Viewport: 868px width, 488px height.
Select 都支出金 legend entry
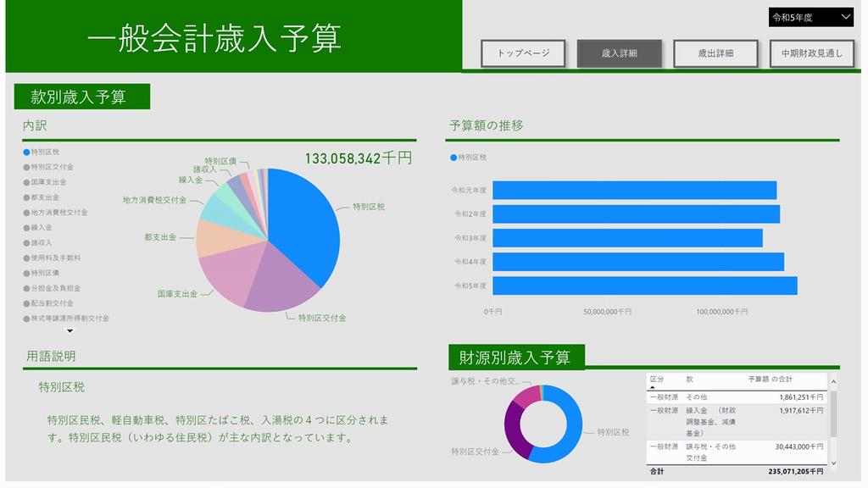point(42,197)
